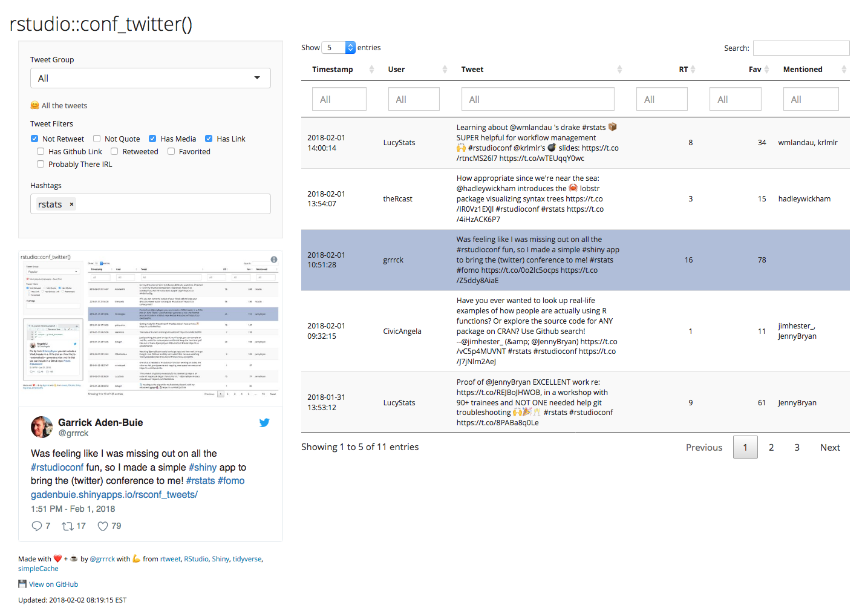This screenshot has height=611, width=868.
Task: Click the Hashtags selection field
Action: click(151, 204)
